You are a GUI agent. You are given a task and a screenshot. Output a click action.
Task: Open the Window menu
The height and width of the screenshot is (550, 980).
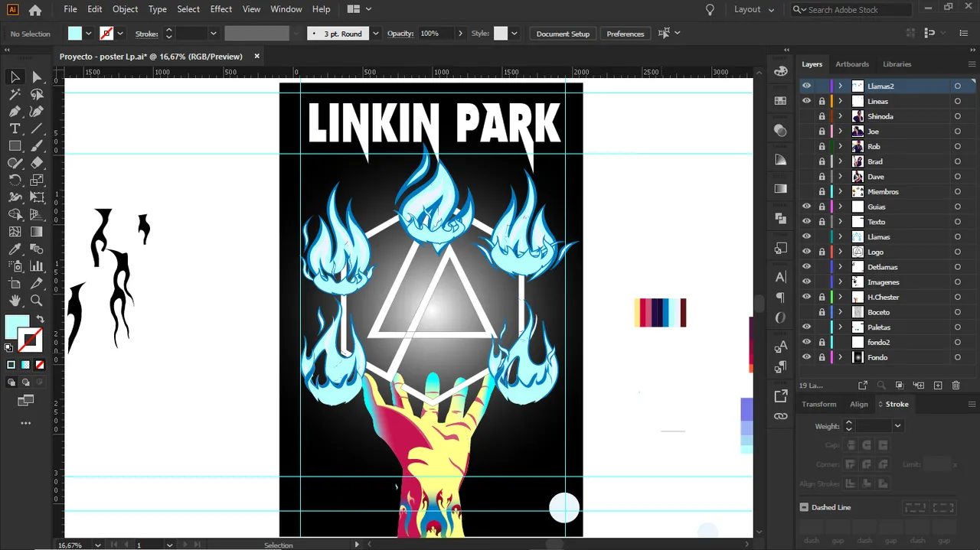[286, 9]
